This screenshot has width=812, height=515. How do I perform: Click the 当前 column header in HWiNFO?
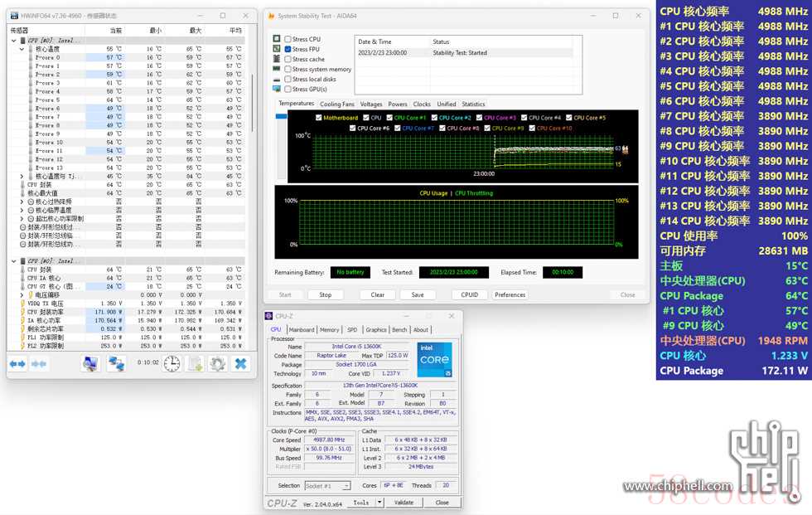pyautogui.click(x=116, y=31)
